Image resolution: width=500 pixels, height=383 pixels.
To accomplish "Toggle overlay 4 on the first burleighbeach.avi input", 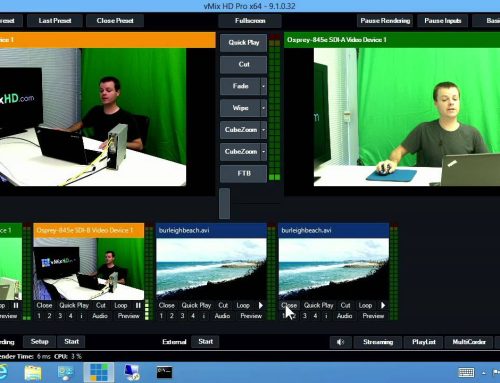I will point(193,316).
